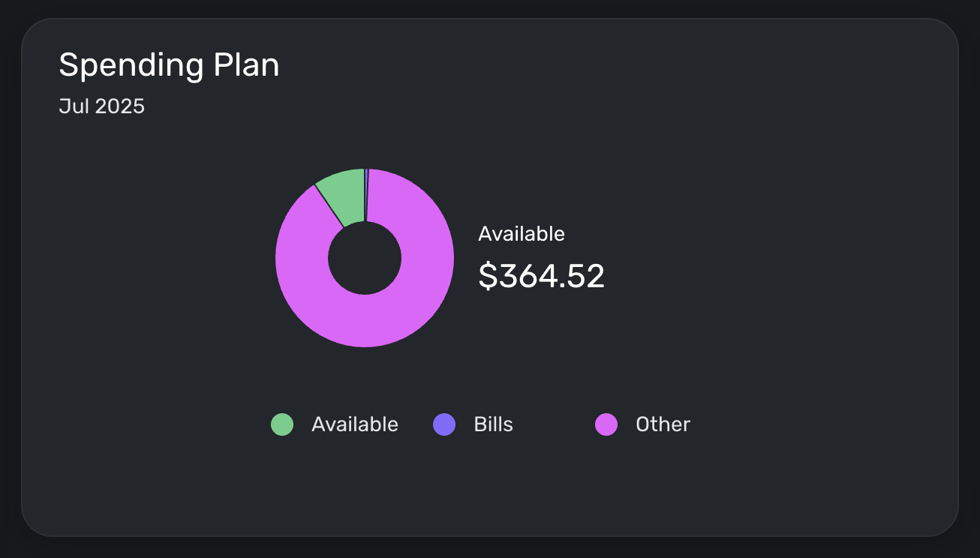Screen dimensions: 980x558
Task: Click the word Plan in the title
Action: [x=246, y=66]
